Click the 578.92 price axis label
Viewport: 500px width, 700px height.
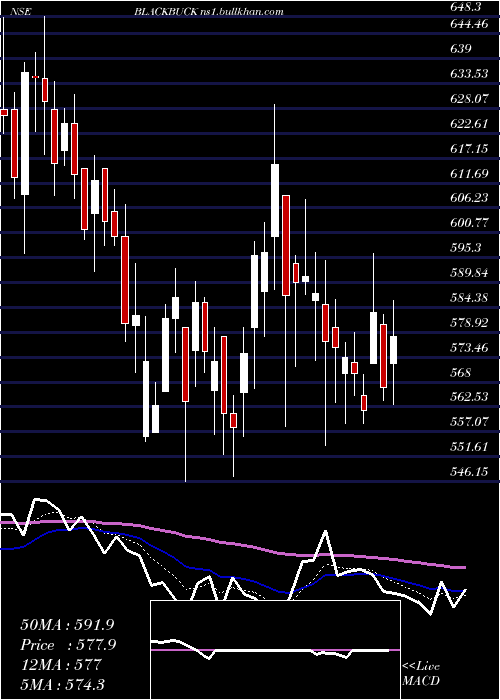469,323
